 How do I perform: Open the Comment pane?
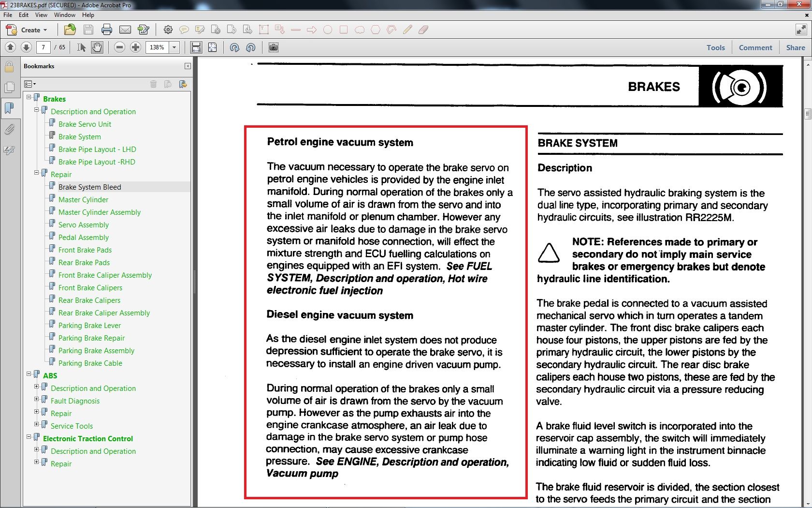755,47
